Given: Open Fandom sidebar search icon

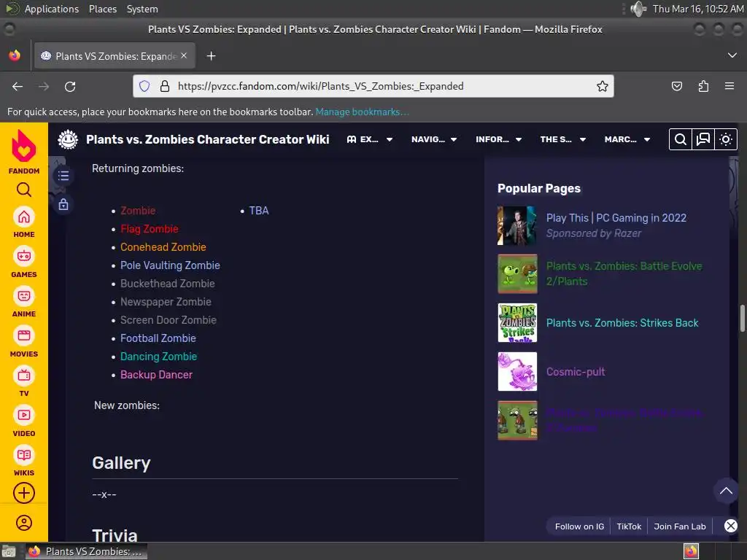Looking at the screenshot, I should point(24,190).
